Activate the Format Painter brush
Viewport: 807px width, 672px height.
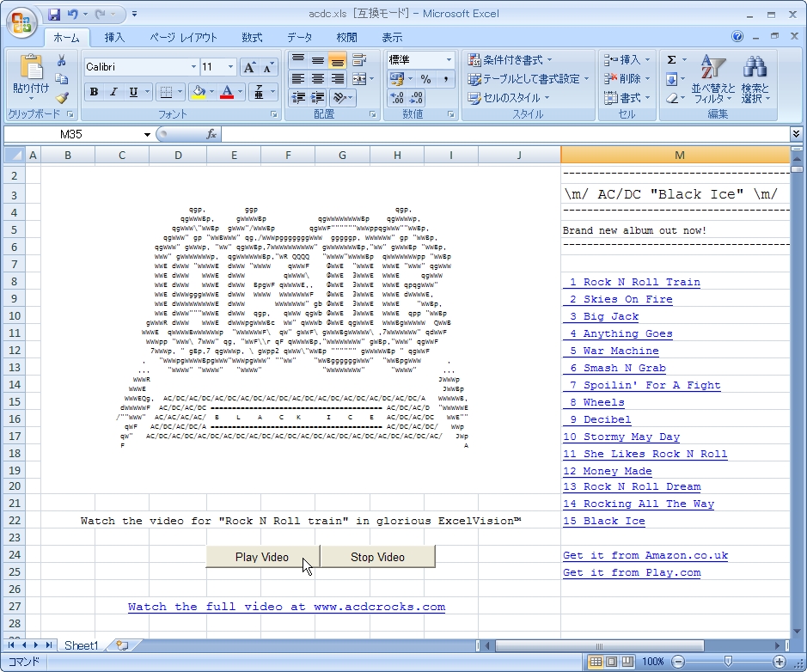coord(62,97)
